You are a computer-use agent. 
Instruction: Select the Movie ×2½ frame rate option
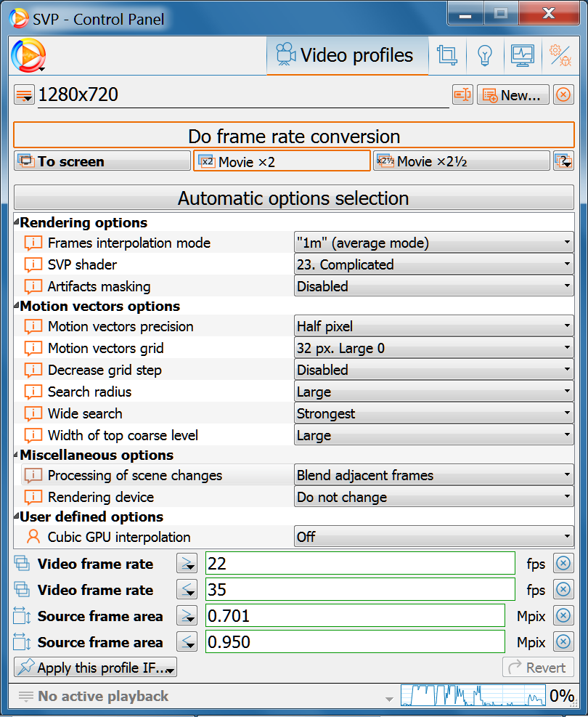(461, 161)
